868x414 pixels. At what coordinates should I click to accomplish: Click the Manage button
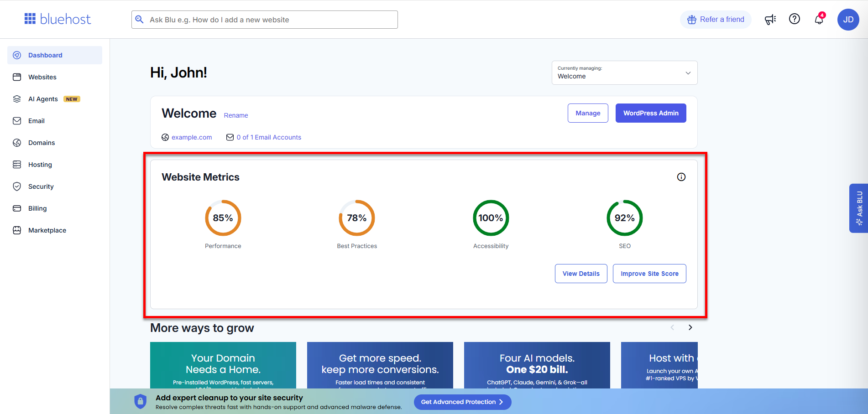pos(588,113)
